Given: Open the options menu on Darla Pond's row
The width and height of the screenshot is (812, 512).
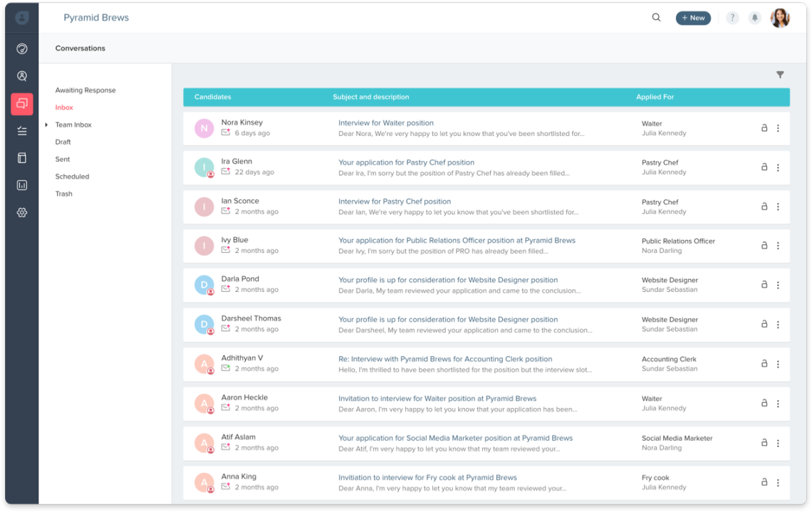Looking at the screenshot, I should [x=777, y=285].
